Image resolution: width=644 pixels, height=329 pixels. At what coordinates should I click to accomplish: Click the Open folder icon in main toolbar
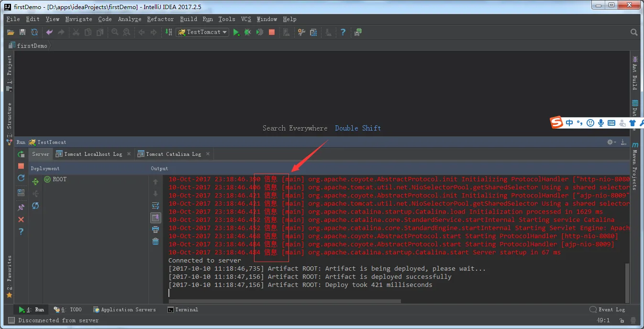(11, 32)
